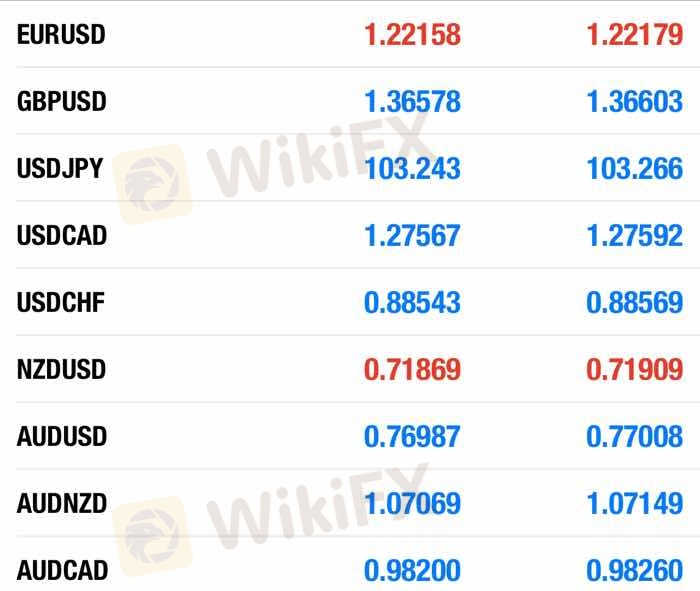Tap AUDNZD ask price 1.07149
The height and width of the screenshot is (591, 700).
[x=634, y=504]
